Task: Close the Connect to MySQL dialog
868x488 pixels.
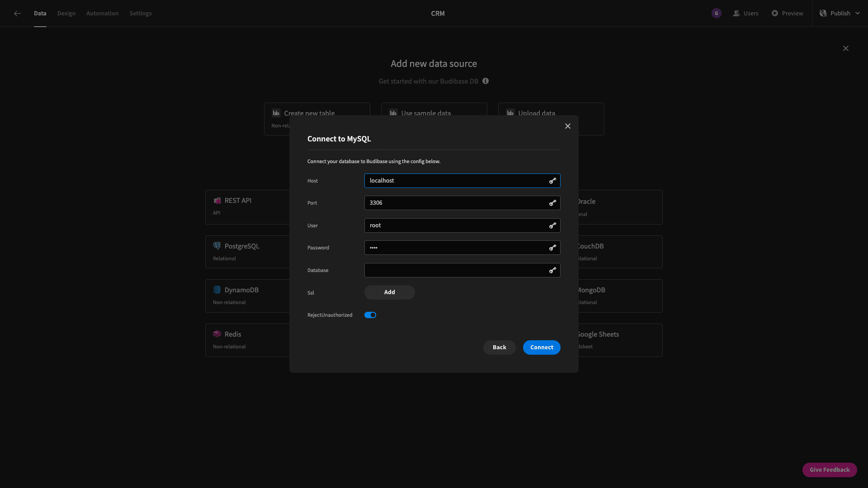Action: point(568,126)
